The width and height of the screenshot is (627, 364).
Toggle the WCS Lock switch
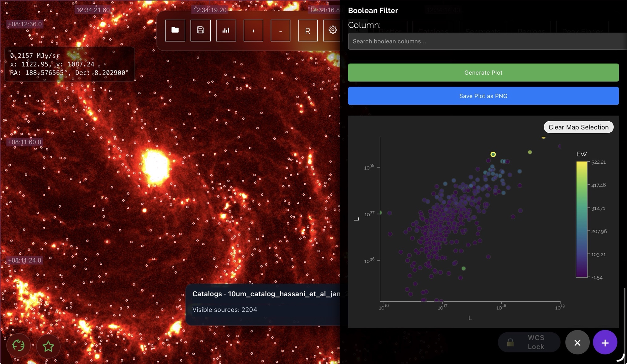click(529, 342)
